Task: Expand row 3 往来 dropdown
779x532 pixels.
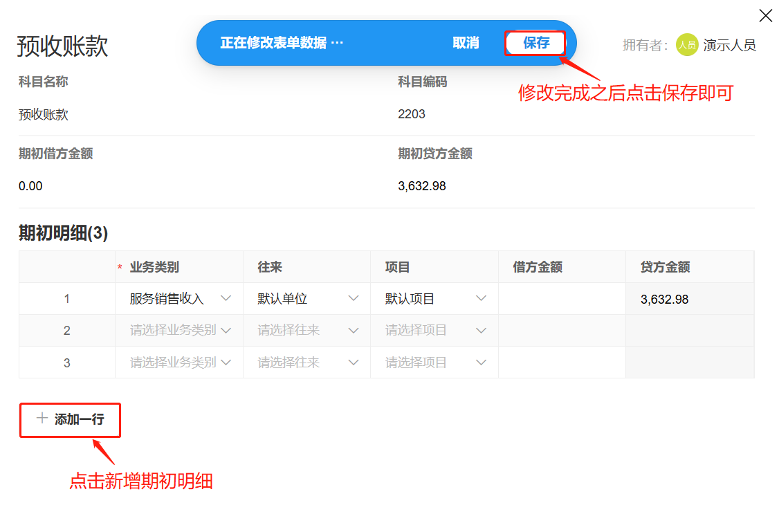Action: tap(306, 363)
